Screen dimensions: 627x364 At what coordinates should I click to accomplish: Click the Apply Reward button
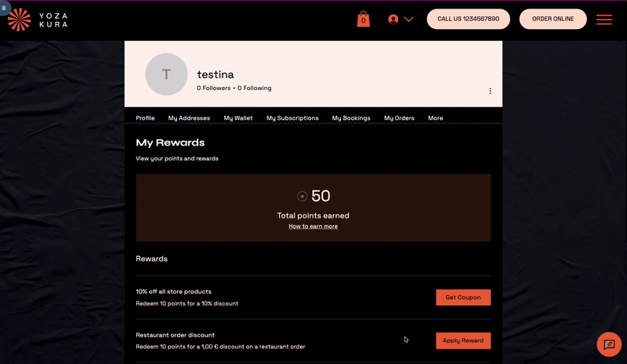(x=463, y=341)
